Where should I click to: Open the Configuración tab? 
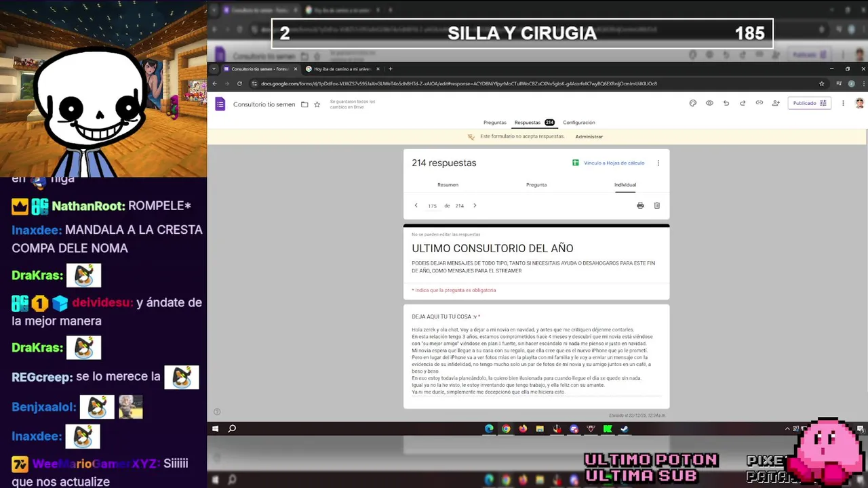(x=578, y=123)
